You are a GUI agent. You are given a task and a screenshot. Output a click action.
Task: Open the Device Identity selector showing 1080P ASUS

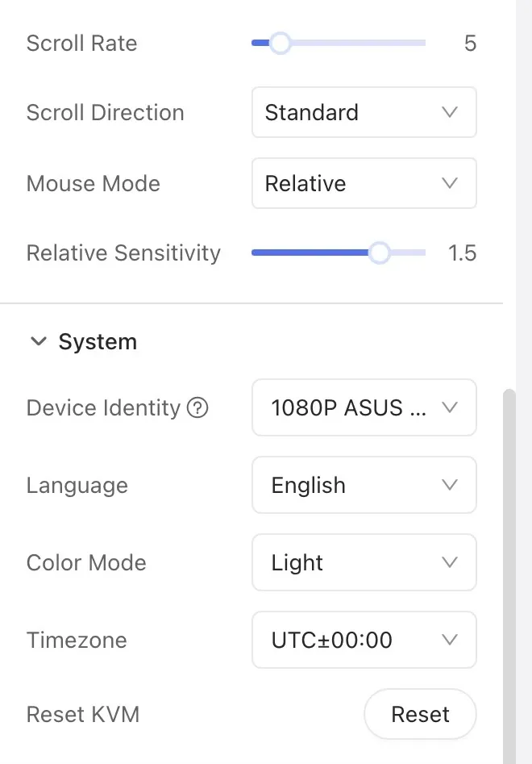pyautogui.click(x=364, y=408)
